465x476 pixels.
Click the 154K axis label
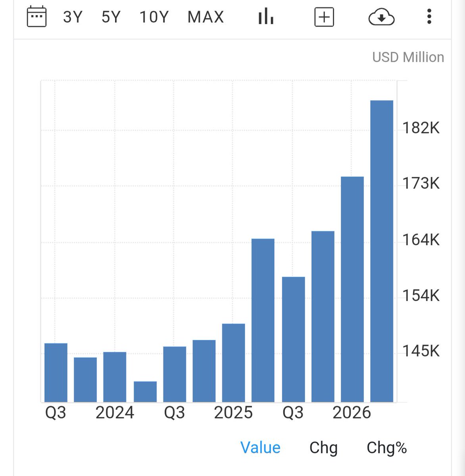point(421,296)
